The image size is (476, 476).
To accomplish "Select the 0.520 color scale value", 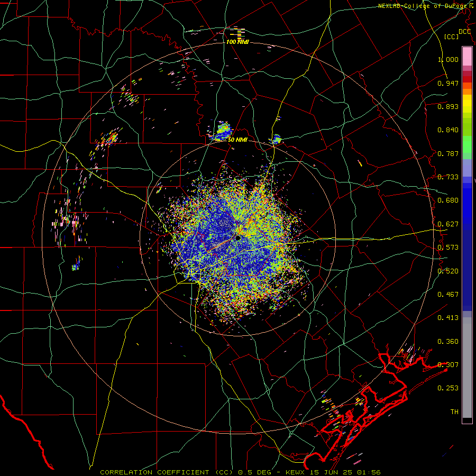I will (448, 271).
